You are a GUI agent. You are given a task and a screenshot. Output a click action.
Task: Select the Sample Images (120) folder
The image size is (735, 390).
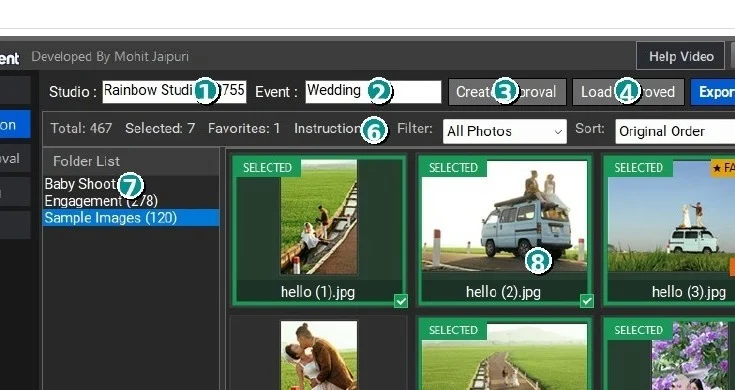131,218
